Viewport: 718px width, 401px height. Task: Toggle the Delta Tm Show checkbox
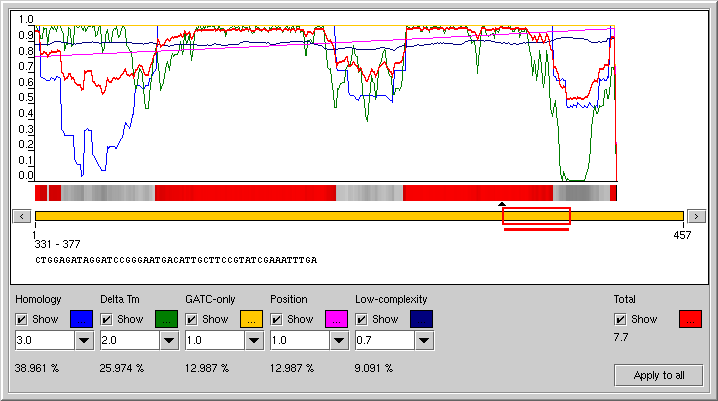(x=106, y=319)
